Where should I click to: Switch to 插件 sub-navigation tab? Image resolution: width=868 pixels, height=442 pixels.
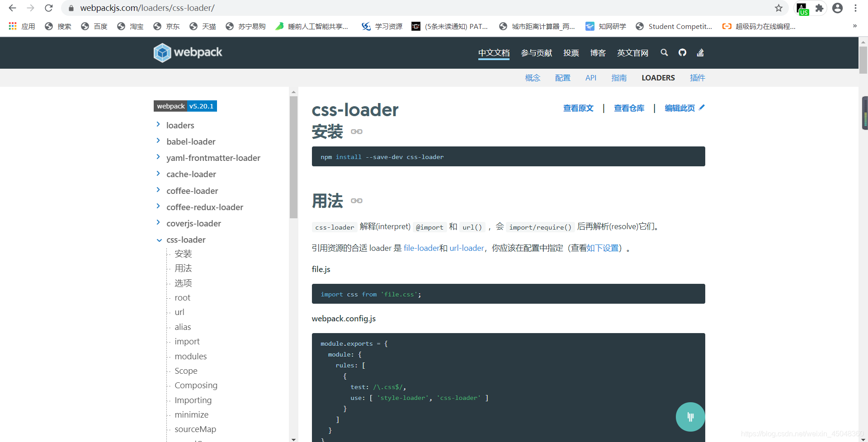698,78
